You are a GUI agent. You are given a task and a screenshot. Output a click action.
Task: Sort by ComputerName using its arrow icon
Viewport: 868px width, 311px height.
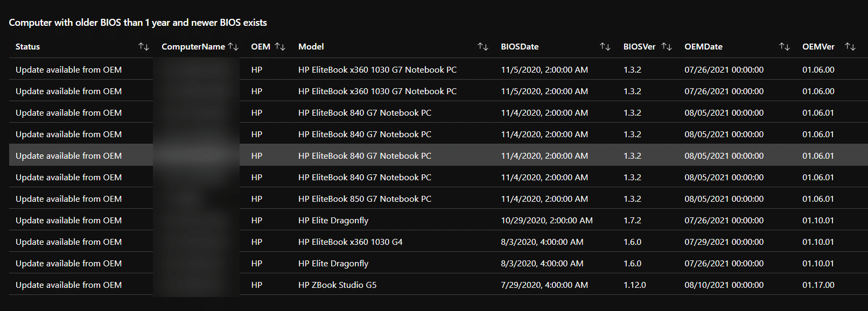[233, 47]
